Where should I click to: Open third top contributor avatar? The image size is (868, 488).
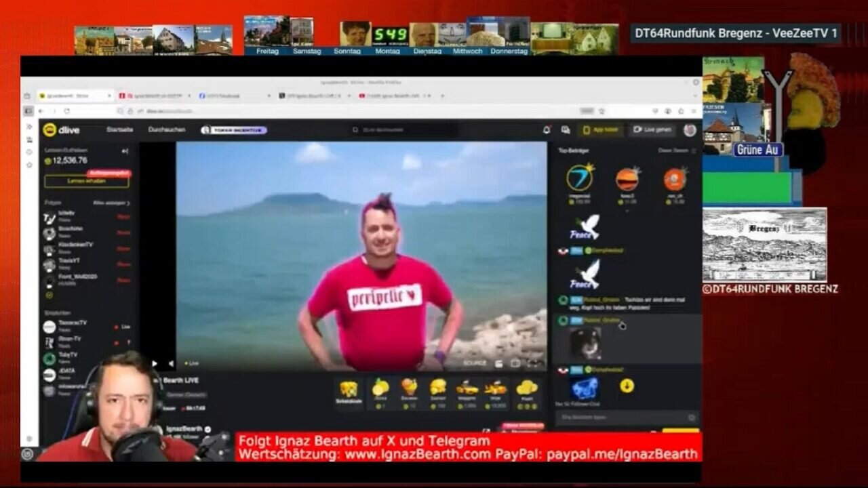[x=675, y=179]
